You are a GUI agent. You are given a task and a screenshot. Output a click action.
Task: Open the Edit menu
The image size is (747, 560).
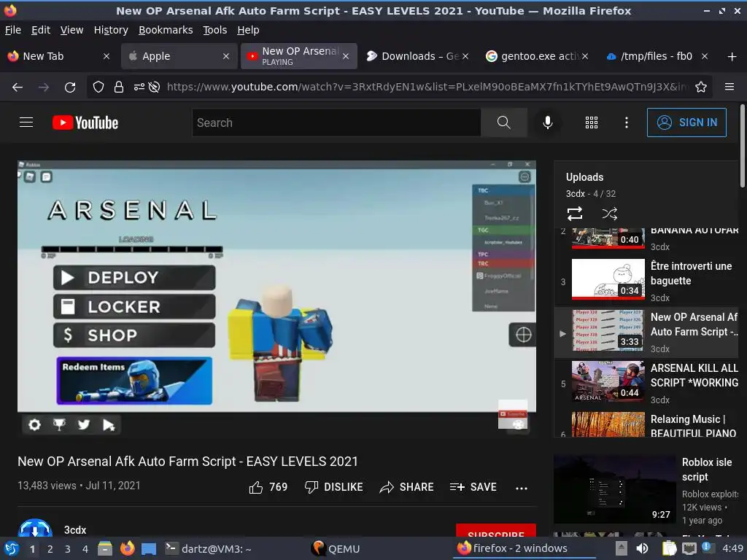point(41,30)
